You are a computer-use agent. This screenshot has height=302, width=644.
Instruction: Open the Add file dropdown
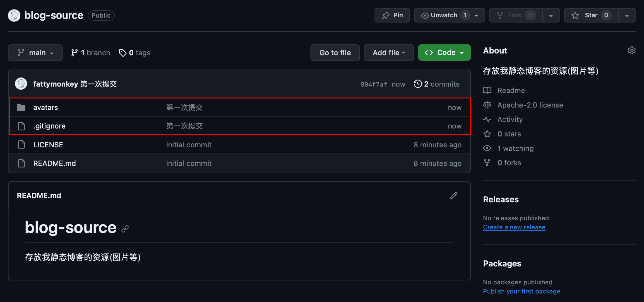click(x=389, y=53)
